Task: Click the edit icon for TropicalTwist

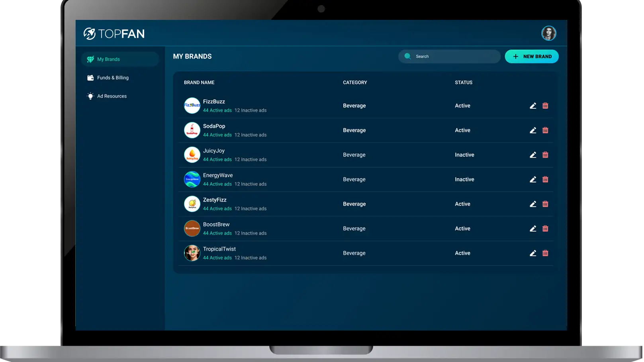Action: (533, 253)
